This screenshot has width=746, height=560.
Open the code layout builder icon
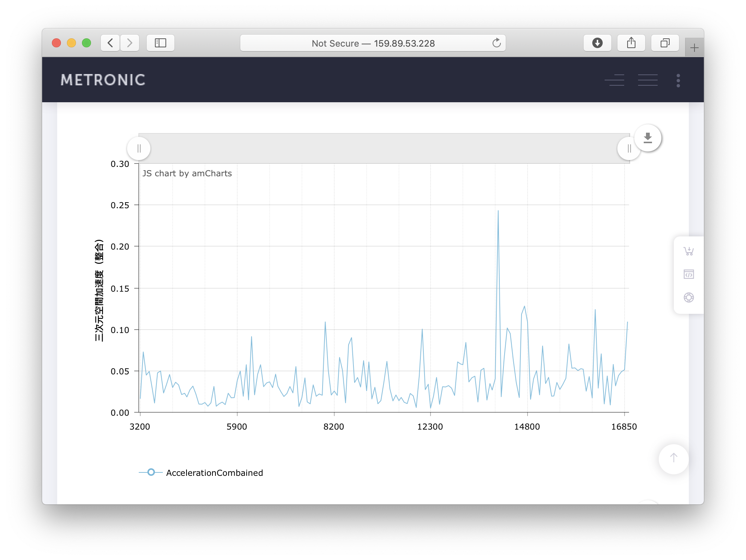688,274
